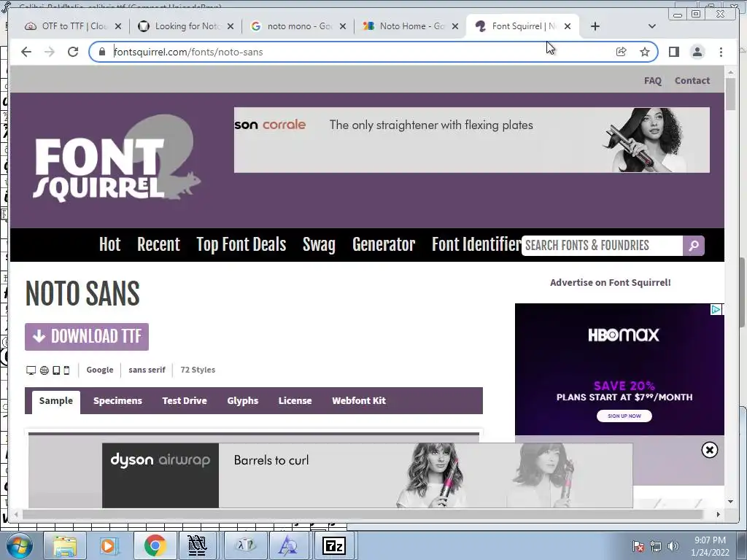The height and width of the screenshot is (560, 747).
Task: Share this page via share icon
Action: click(622, 52)
